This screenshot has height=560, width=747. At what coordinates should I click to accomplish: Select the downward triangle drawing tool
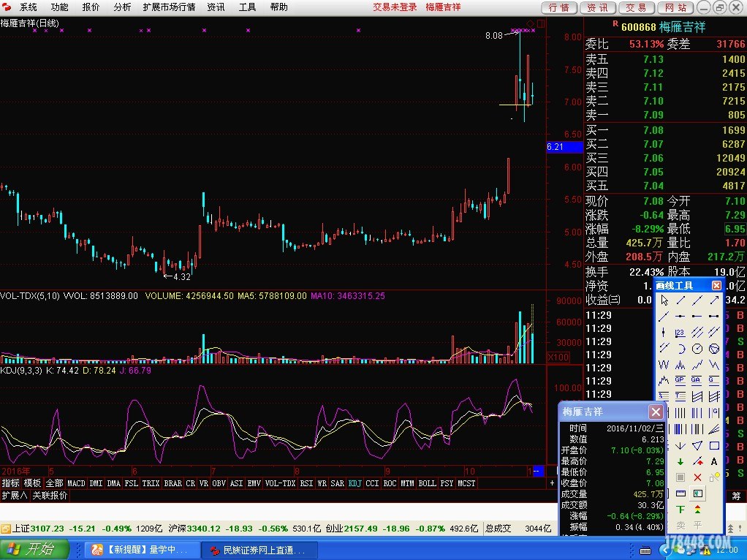697,446
